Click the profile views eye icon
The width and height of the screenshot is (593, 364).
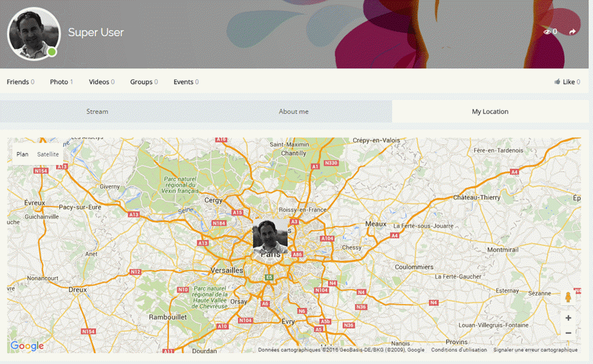point(547,32)
